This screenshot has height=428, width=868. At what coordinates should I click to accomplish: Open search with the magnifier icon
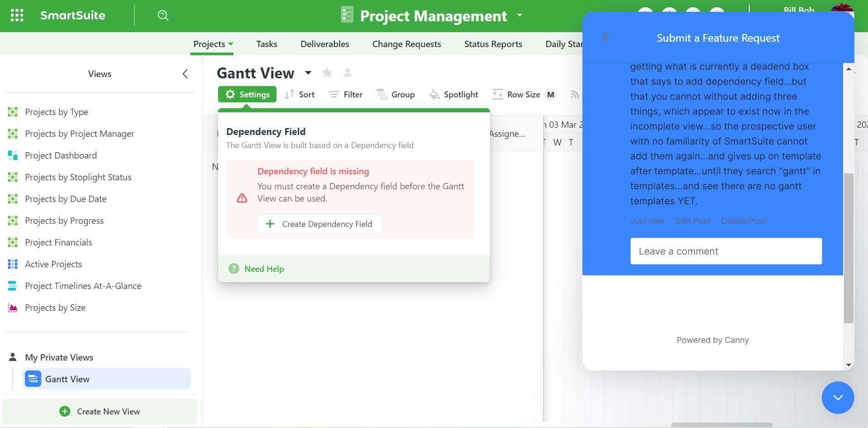(163, 15)
